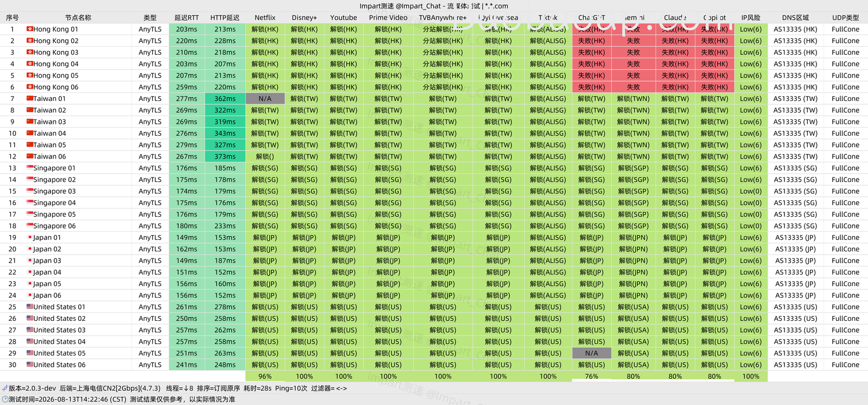Click the 测试结果仅供参考 disclaimer text

pos(182,400)
